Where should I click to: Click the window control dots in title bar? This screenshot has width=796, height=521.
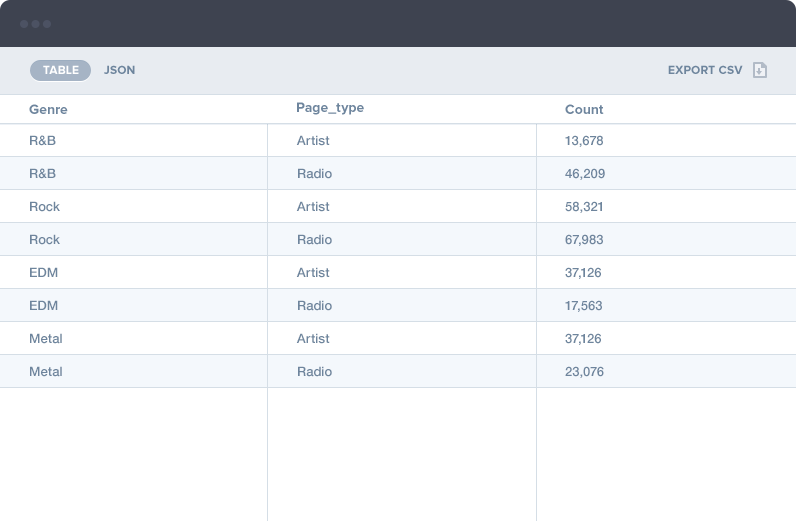[35, 23]
